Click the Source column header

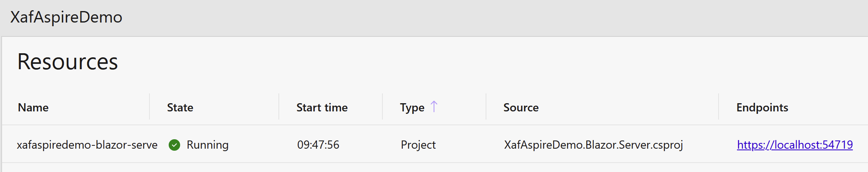click(521, 107)
